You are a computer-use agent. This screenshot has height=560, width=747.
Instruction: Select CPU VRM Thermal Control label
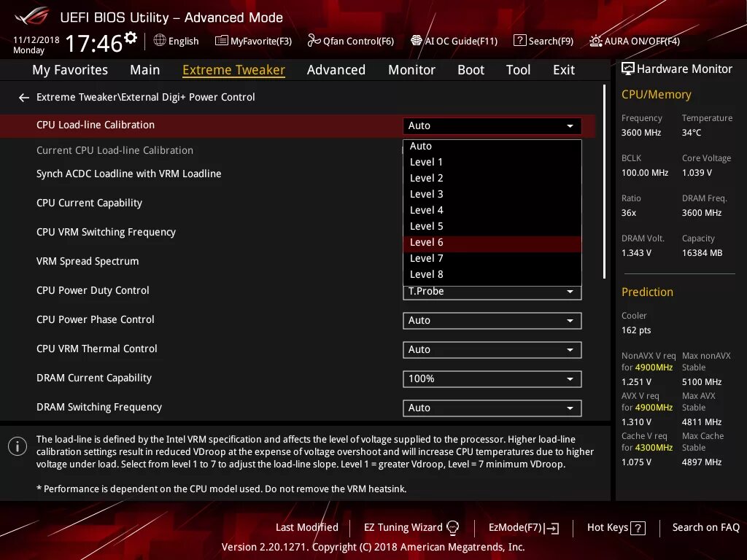click(x=97, y=349)
